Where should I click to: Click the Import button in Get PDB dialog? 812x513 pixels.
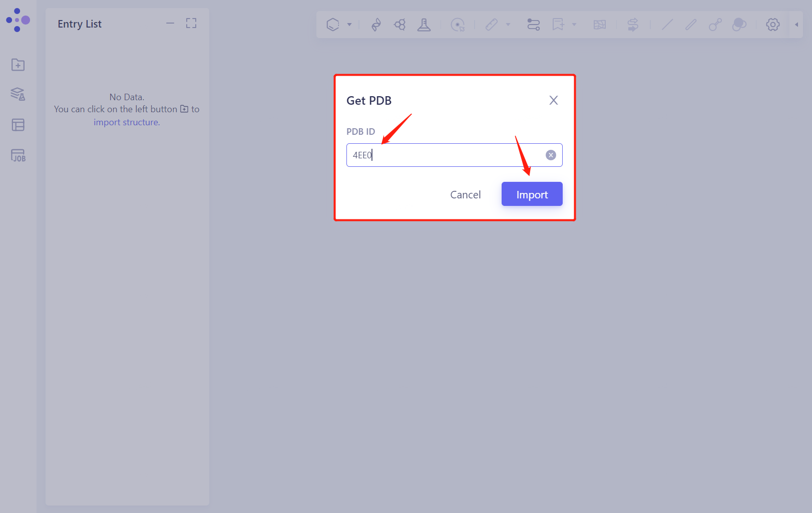pos(532,194)
